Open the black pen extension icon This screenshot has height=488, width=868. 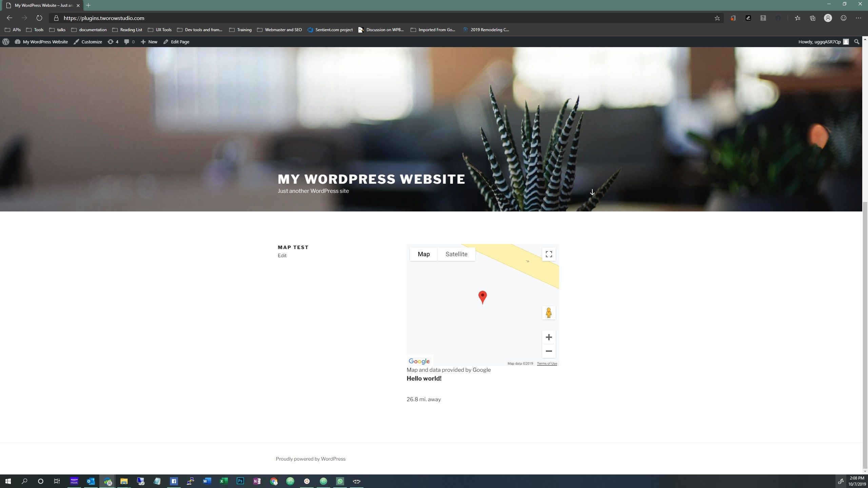(748, 18)
